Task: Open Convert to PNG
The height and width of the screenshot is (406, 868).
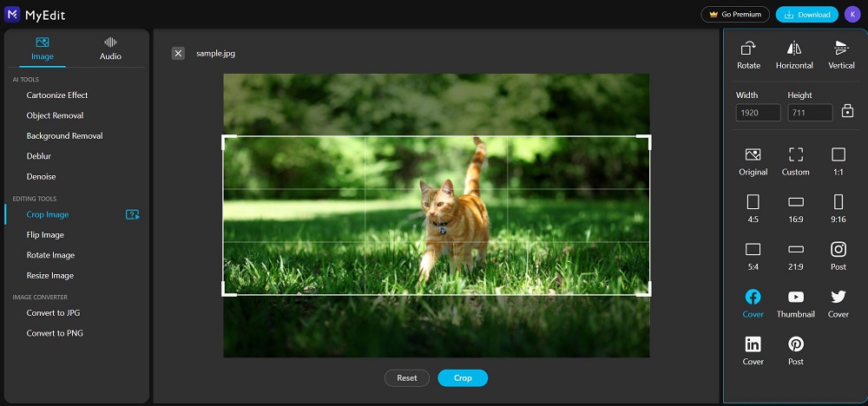Action: click(x=55, y=333)
